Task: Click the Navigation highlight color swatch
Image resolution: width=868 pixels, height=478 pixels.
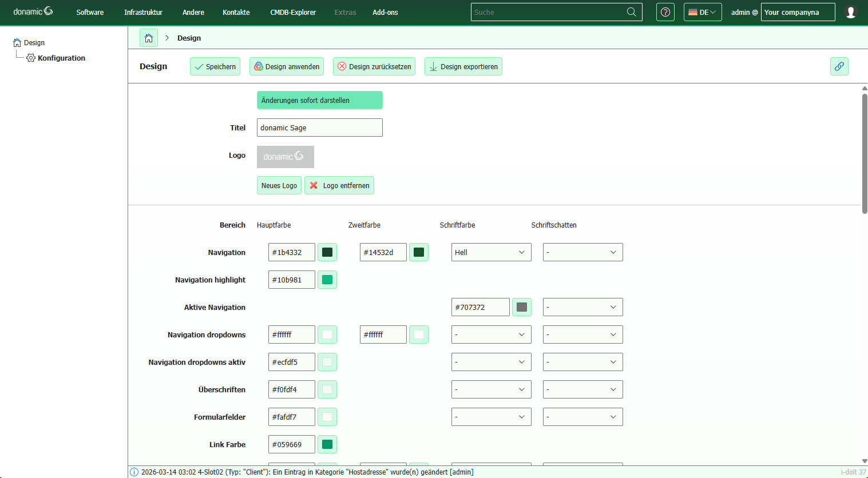Action: (327, 280)
